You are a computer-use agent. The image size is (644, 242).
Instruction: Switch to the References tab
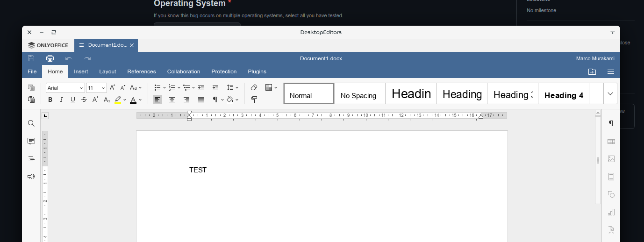(x=142, y=71)
